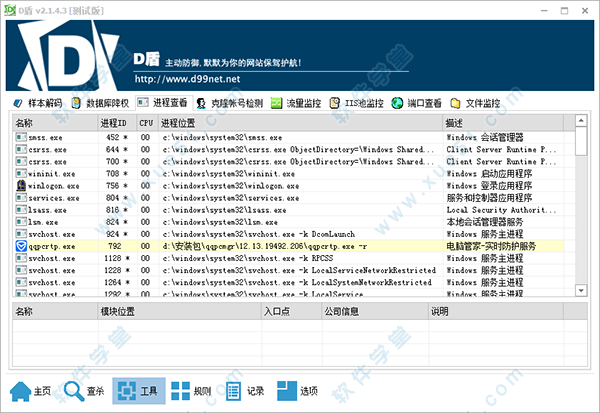Image resolution: width=600 pixels, height=413 pixels.
Task: Sort by the CPU column header
Action: 148,123
